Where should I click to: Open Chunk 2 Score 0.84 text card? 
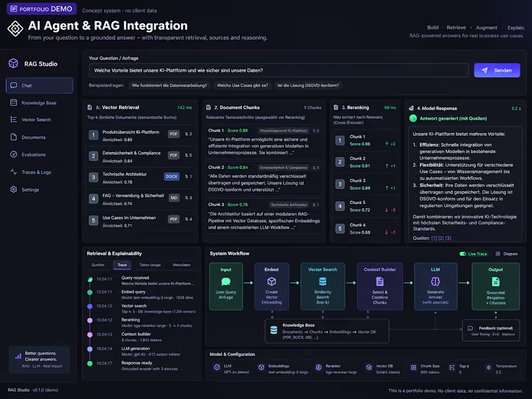pos(264,179)
